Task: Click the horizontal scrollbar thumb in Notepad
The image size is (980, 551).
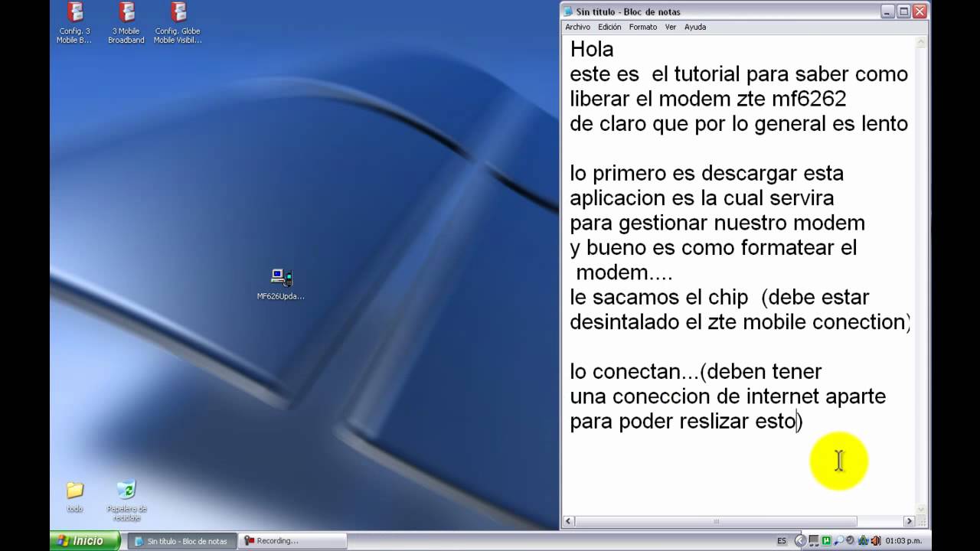Action: 717,521
